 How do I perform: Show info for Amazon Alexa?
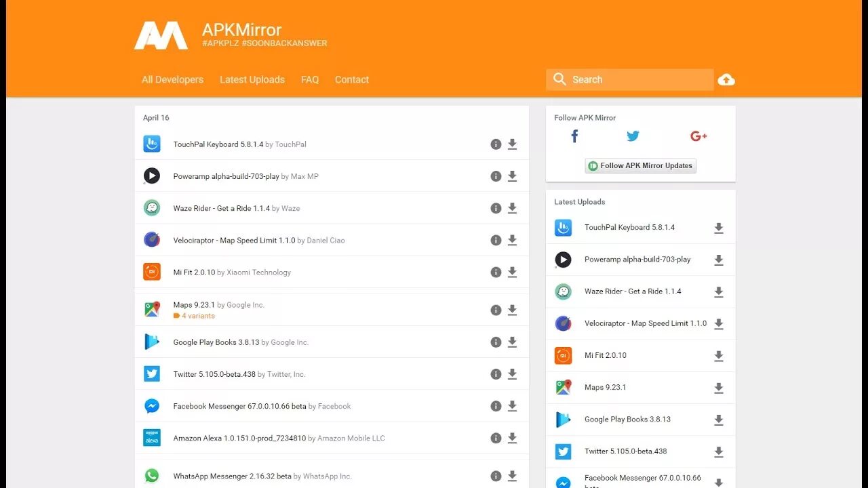496,438
